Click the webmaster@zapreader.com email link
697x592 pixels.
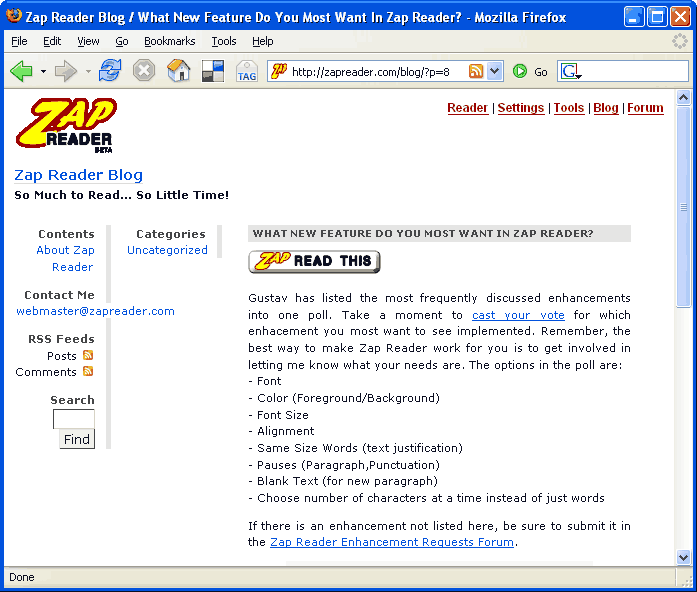point(95,311)
